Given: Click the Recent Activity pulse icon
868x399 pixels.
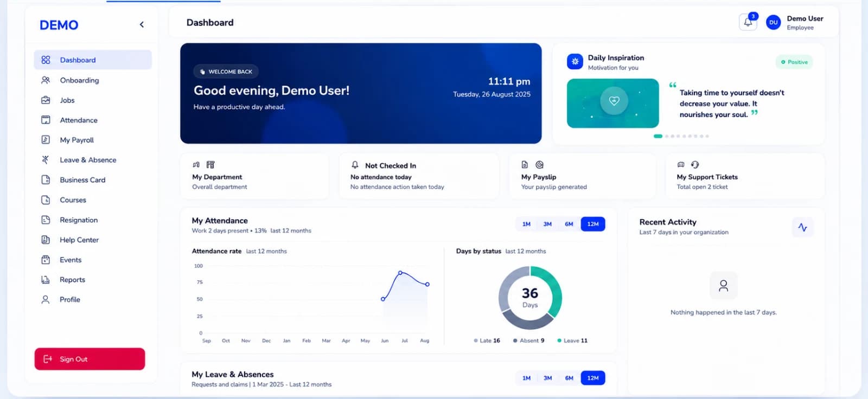Looking at the screenshot, I should tap(802, 227).
